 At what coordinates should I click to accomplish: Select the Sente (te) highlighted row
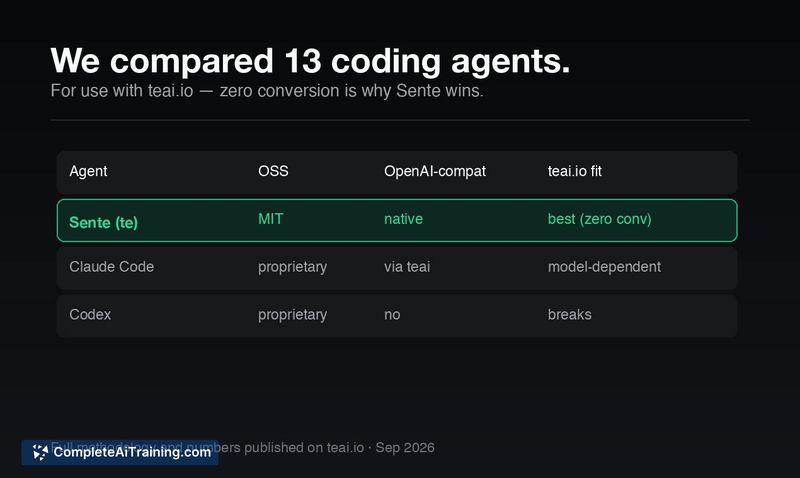[397, 220]
